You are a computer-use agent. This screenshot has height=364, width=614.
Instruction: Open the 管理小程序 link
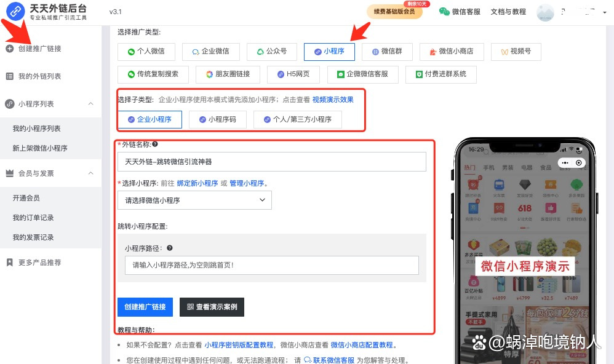coord(247,183)
